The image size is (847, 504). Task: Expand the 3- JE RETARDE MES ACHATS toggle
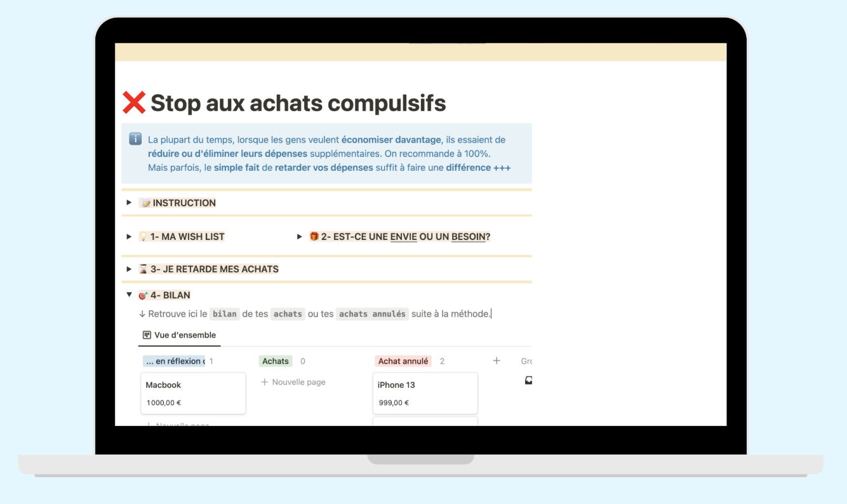(x=129, y=269)
